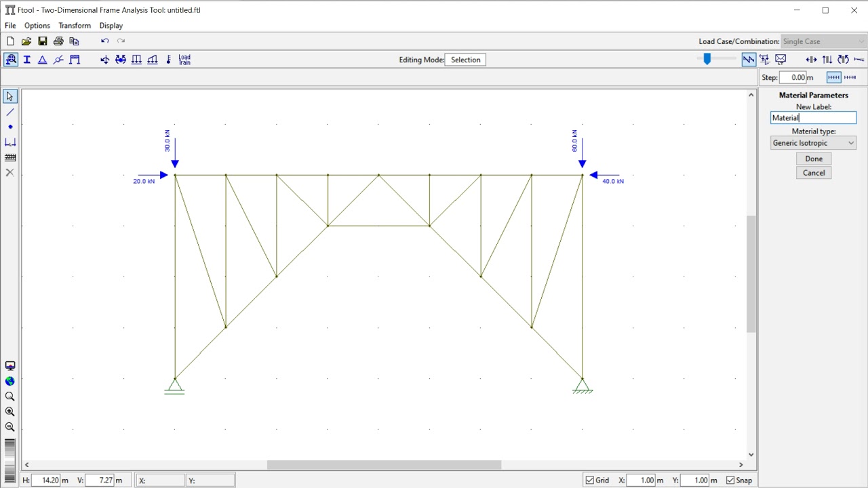Screen dimensions: 868x488
Task: Open Nodal Forces icon
Action: (104, 60)
